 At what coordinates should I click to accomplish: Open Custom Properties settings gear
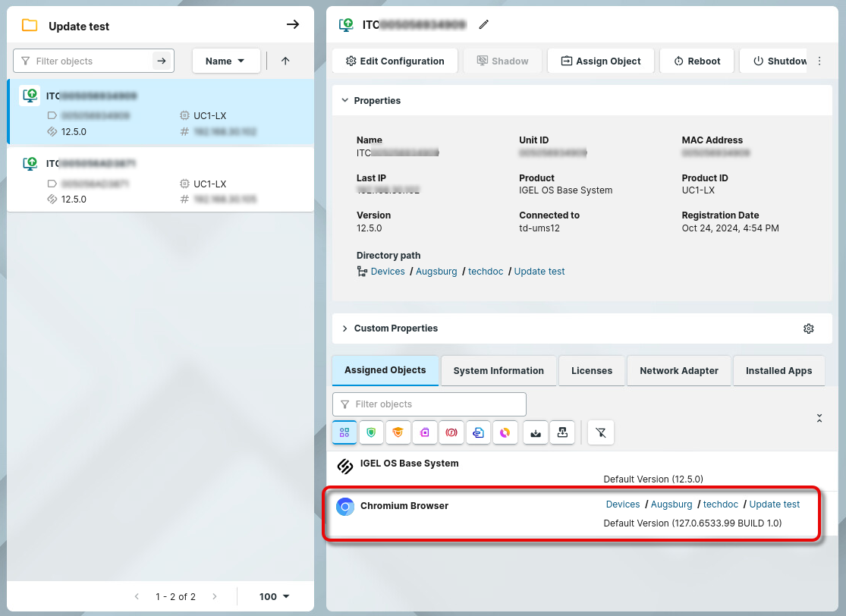pyautogui.click(x=809, y=328)
